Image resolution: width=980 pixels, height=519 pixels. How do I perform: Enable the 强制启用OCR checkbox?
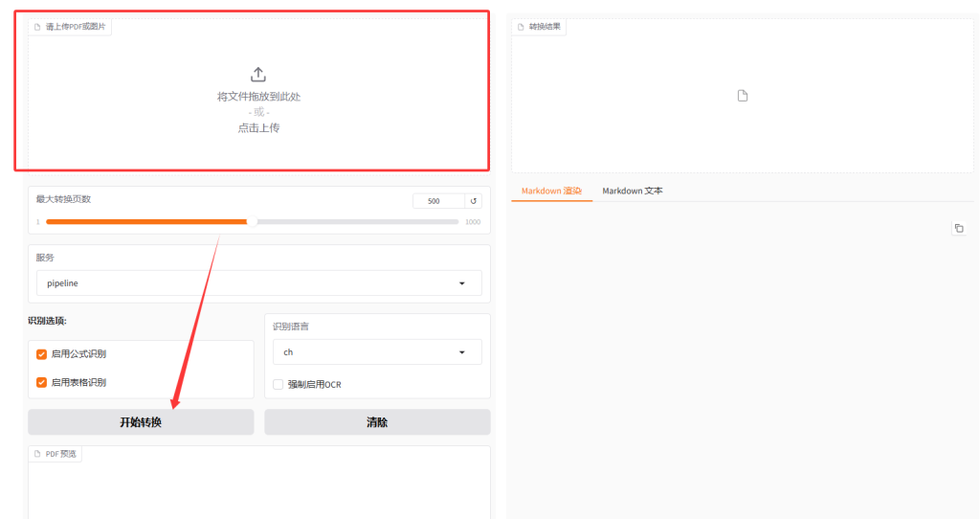coord(278,385)
